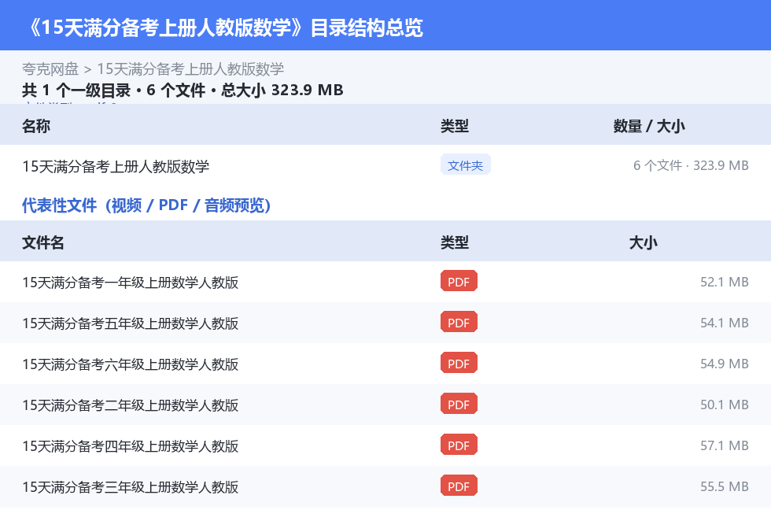
Task: Click the 54.9 MB size value
Action: coord(725,364)
